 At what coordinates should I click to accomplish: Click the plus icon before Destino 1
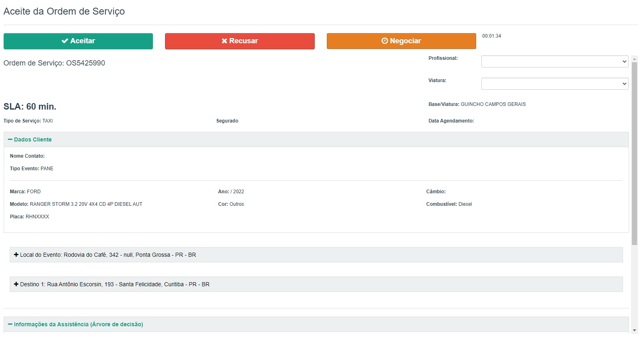pyautogui.click(x=16, y=284)
